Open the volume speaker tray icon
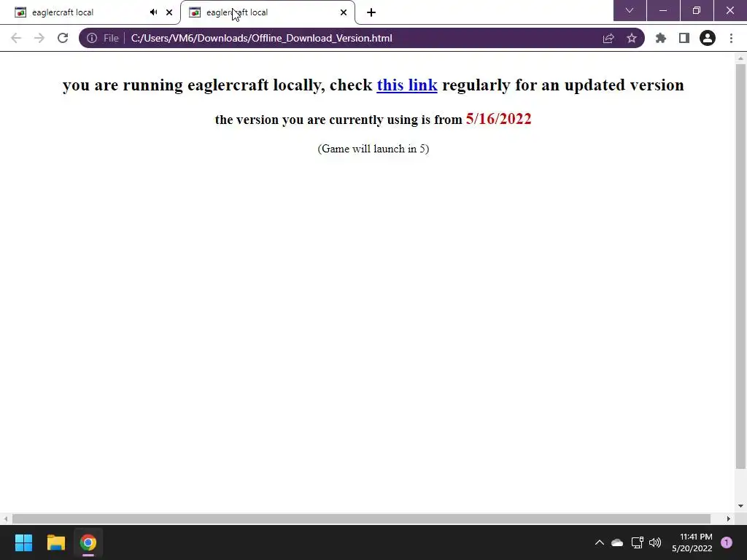 pyautogui.click(x=656, y=542)
